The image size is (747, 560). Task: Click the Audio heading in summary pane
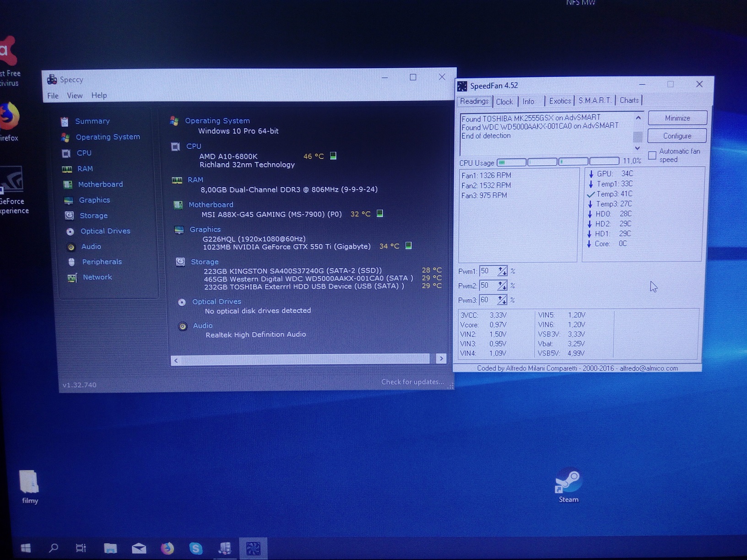[203, 325]
